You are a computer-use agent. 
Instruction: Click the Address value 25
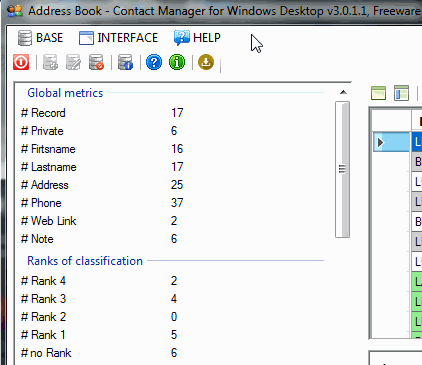[177, 185]
